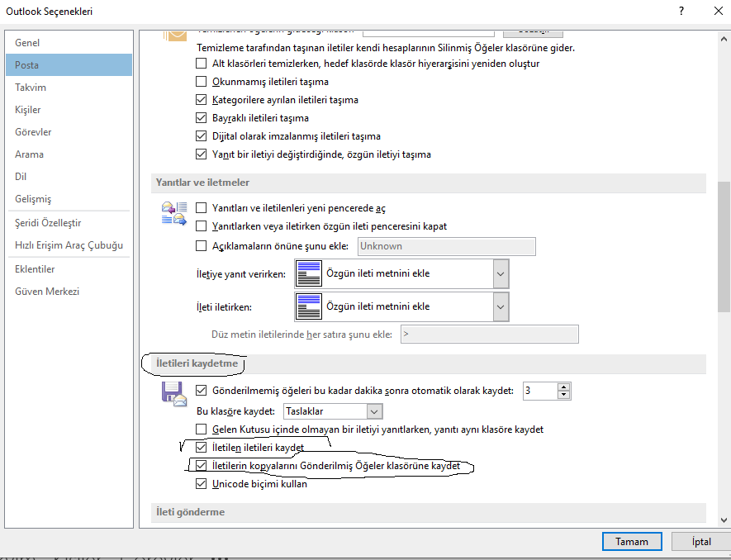Select Posta category
The height and width of the screenshot is (560, 731).
tap(69, 64)
